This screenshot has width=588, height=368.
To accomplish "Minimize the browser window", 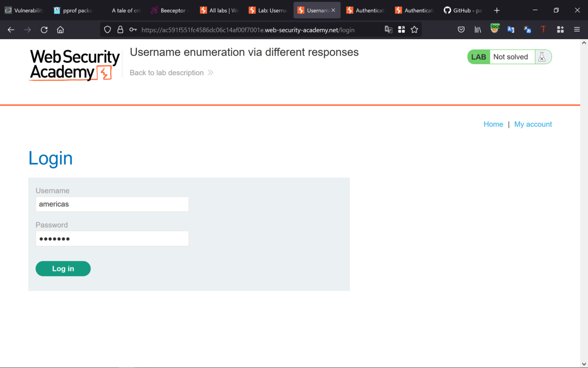I will coord(535,10).
